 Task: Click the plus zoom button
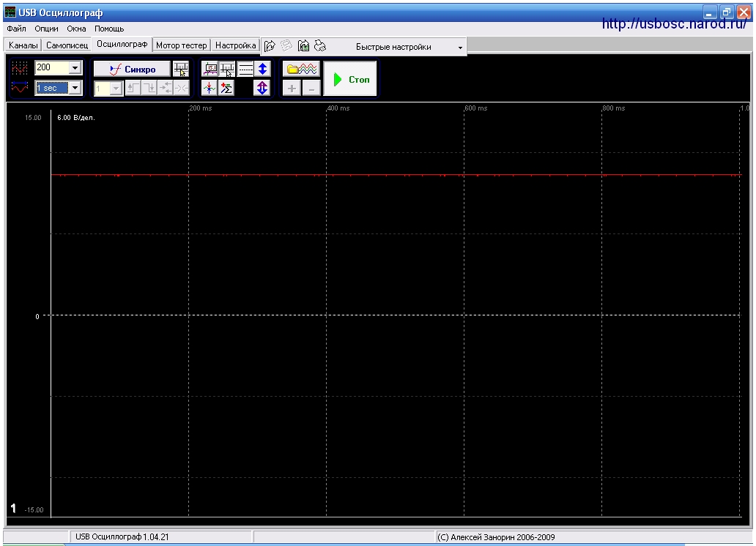coord(292,88)
